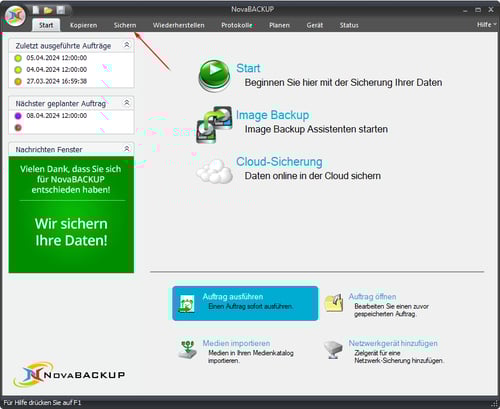
Task: Click the Auftrag öffnen link
Action: [x=372, y=297]
